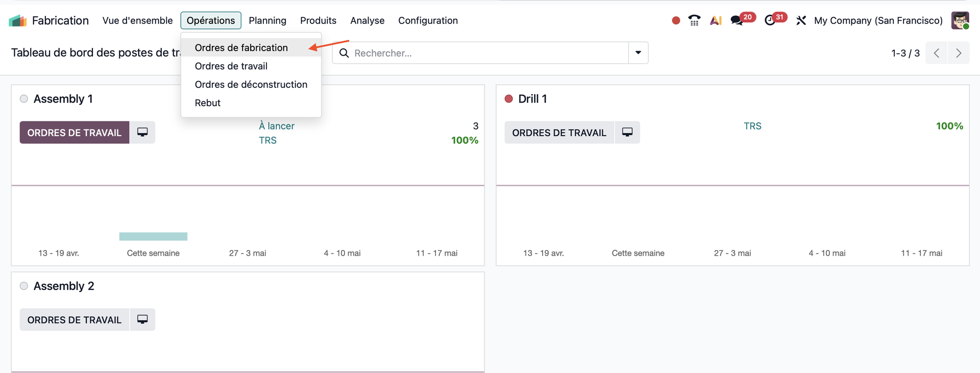Open the AI assistant icon
Screen dimensions: 980x373
point(716,20)
